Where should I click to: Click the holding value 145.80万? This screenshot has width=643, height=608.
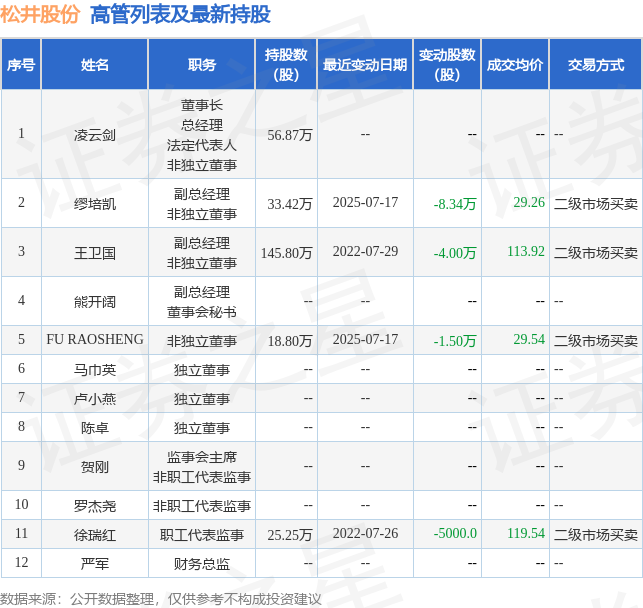click(x=286, y=253)
